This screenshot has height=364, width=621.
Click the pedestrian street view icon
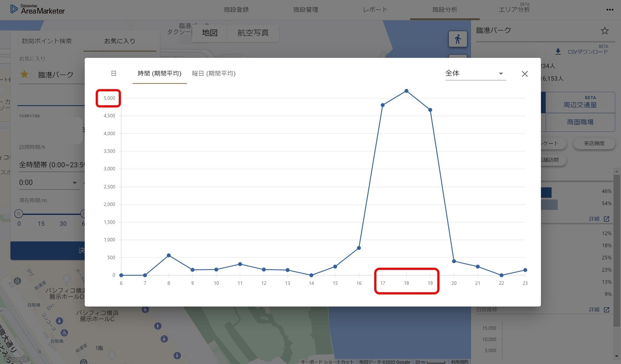(458, 39)
